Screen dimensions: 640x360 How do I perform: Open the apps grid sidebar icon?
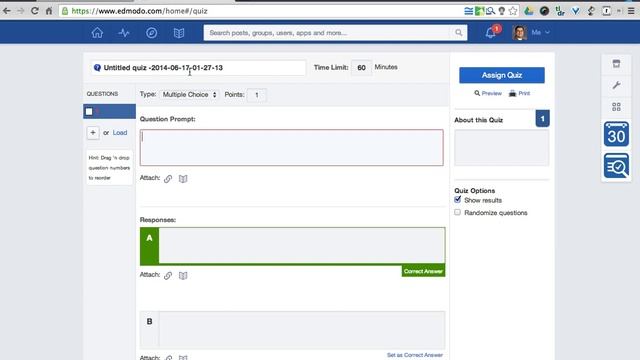616,107
